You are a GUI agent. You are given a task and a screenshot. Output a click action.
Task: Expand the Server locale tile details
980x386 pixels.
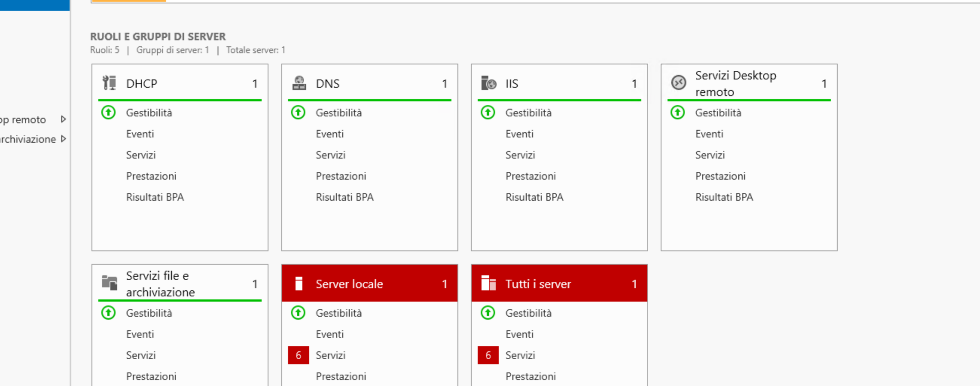349,284
